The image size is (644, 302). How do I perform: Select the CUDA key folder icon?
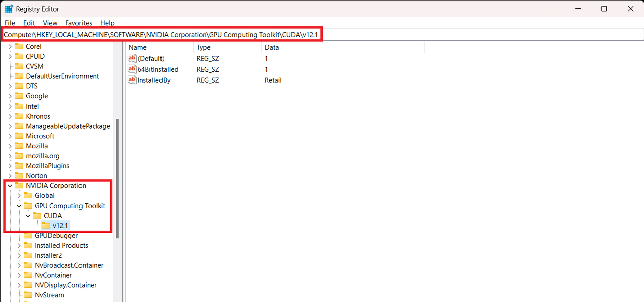click(x=37, y=216)
